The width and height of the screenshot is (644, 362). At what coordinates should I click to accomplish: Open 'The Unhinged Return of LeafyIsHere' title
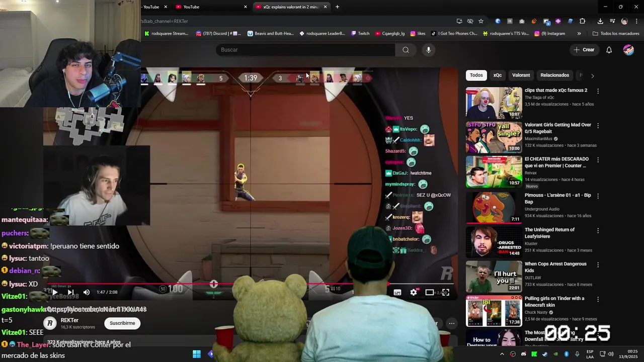549,233
